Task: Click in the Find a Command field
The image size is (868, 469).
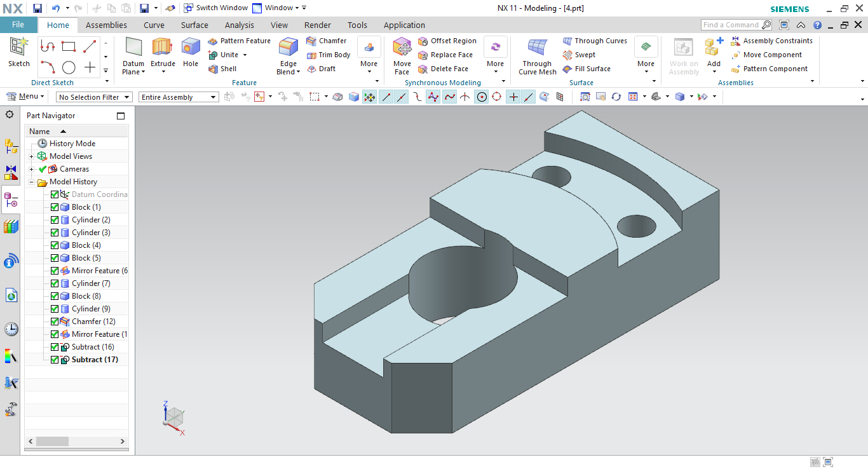Action: 736,25
